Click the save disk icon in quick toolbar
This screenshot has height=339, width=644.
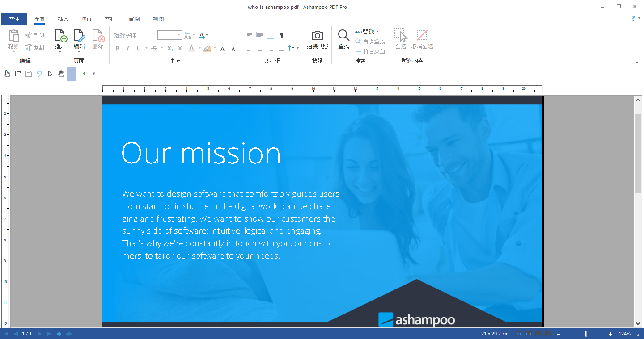point(29,74)
